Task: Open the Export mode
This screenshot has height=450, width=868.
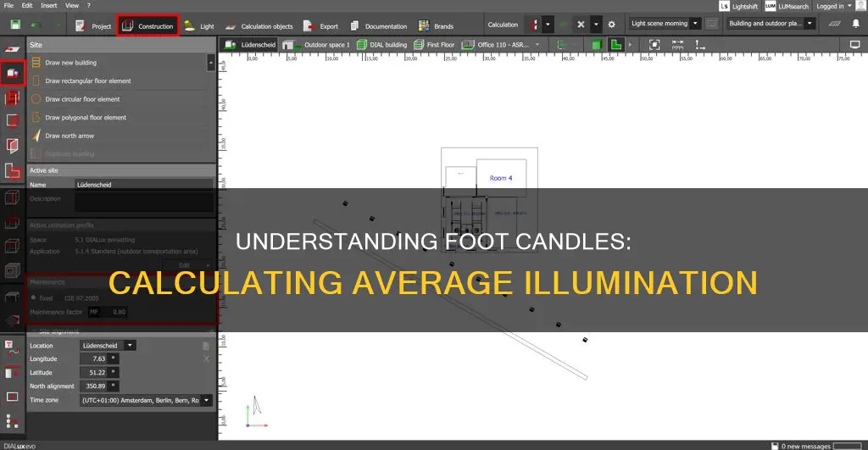Action: tap(321, 26)
